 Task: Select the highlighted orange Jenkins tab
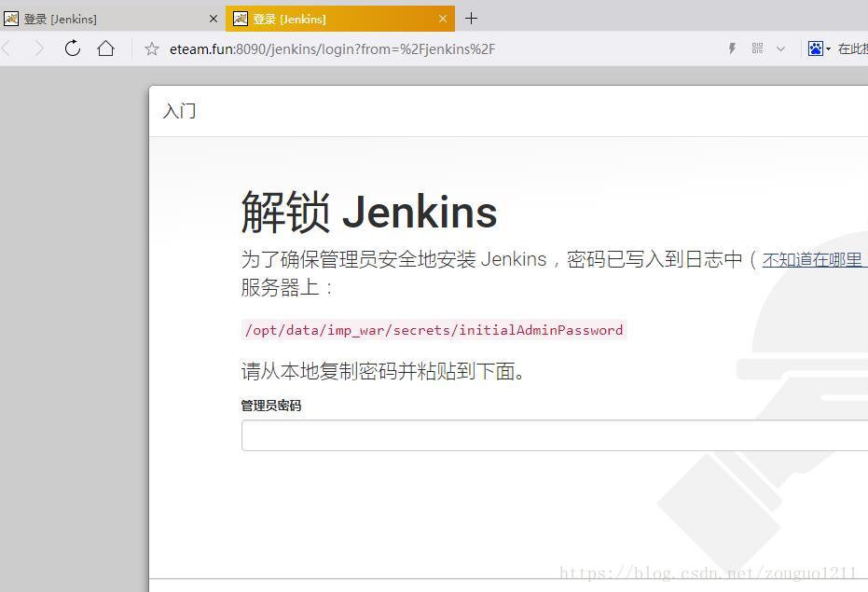(340, 19)
